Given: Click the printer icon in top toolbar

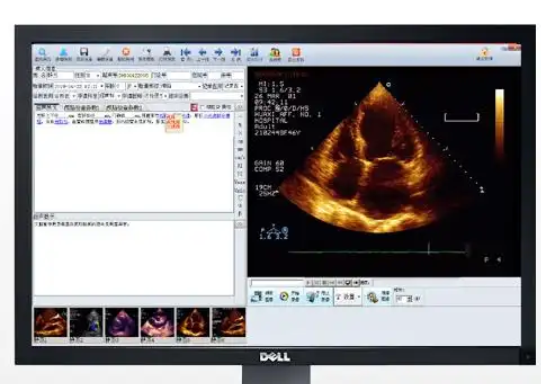Looking at the screenshot, I should 167,52.
